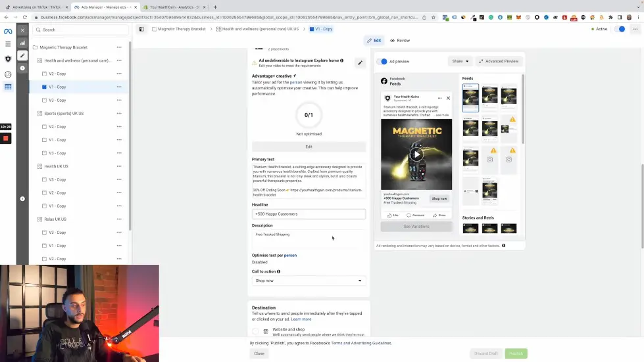Select the pencil edit icon in sidebar
The width and height of the screenshot is (644, 362).
click(x=22, y=55)
